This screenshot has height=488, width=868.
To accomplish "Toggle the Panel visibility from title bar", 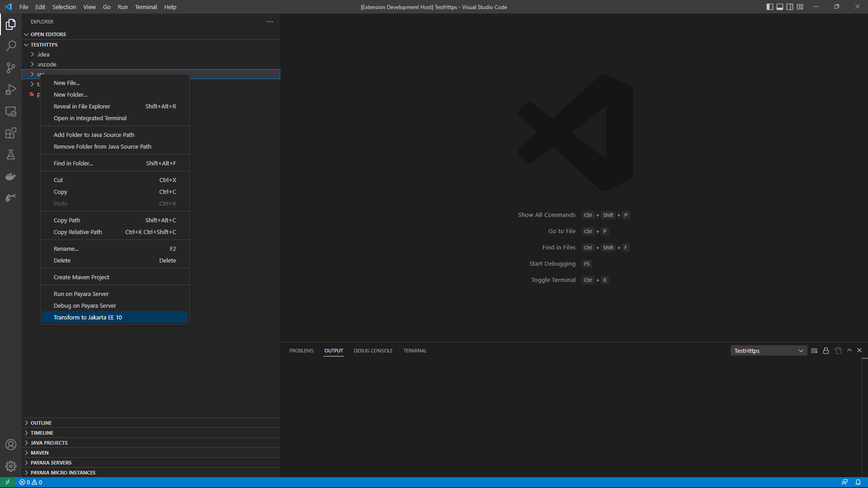I will [779, 6].
